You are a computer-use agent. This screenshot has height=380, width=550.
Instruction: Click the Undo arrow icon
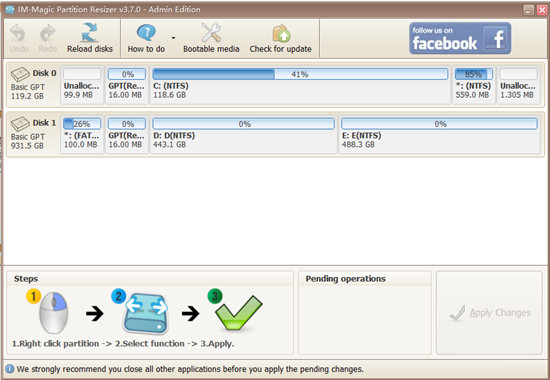[18, 34]
